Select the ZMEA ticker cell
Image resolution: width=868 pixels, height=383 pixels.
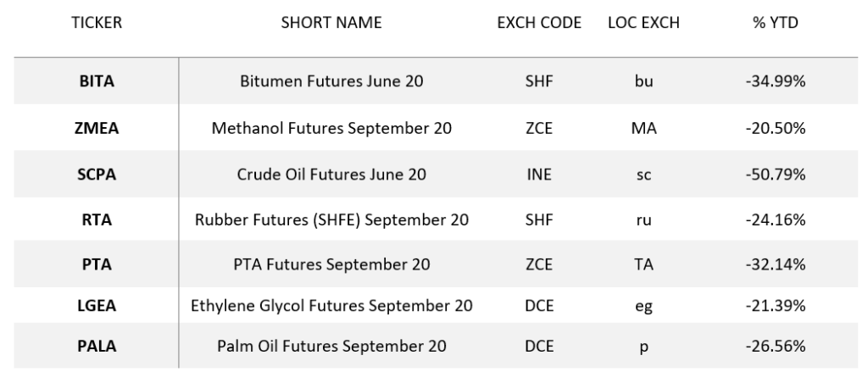tap(97, 129)
